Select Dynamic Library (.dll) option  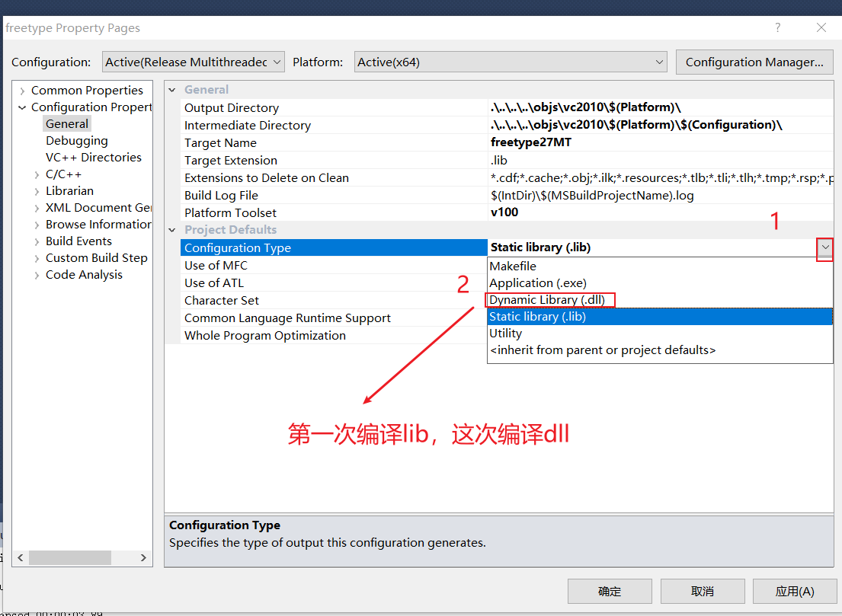548,300
